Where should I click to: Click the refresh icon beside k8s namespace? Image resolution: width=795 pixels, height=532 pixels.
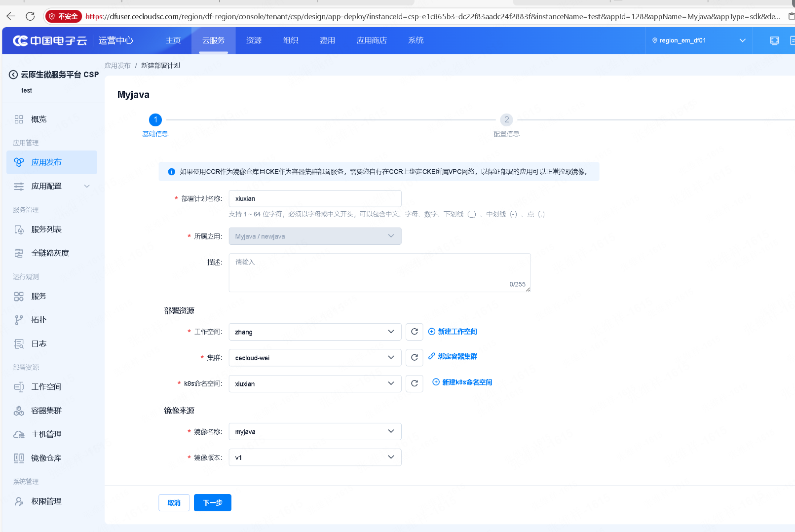click(414, 383)
